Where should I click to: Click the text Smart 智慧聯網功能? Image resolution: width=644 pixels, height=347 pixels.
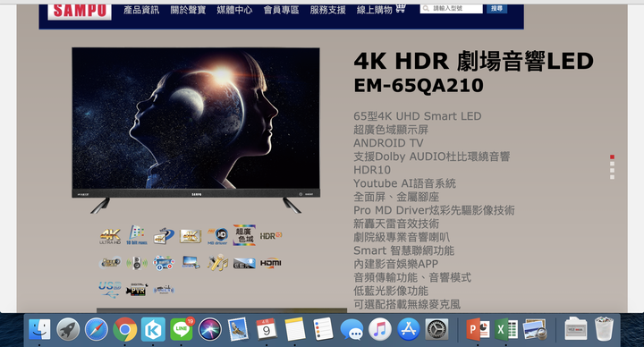point(403,250)
